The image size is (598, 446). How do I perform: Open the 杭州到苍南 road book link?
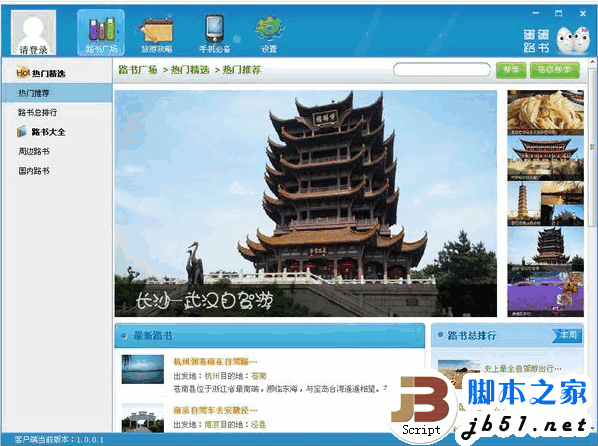pyautogui.click(x=215, y=361)
